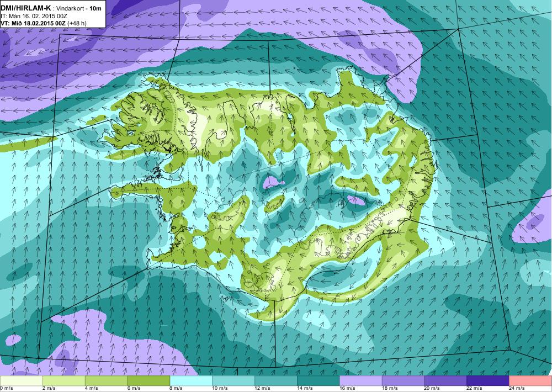This screenshot has height=392, width=552.
Task: Click the lime green 4–6 m/s legend swatch
Action: (x=107, y=381)
